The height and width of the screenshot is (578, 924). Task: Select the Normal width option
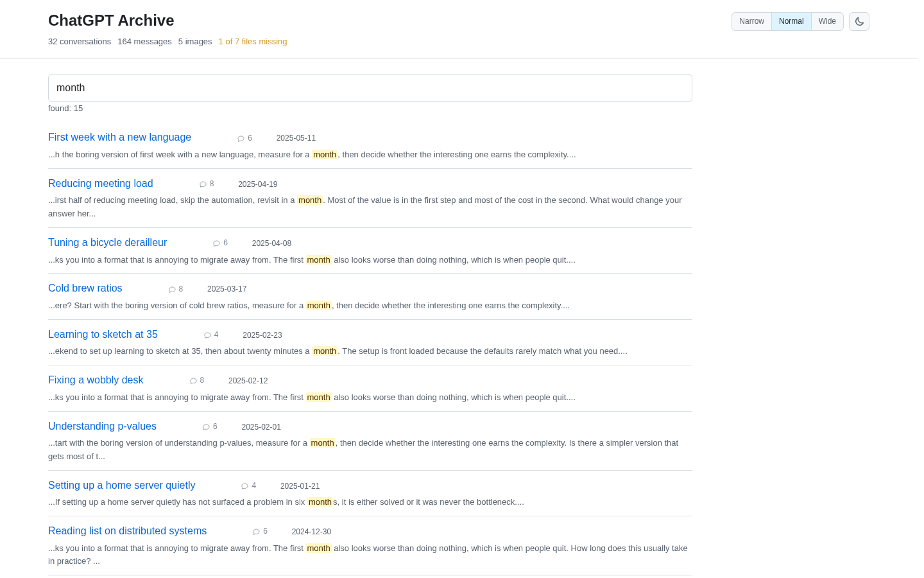click(x=791, y=21)
